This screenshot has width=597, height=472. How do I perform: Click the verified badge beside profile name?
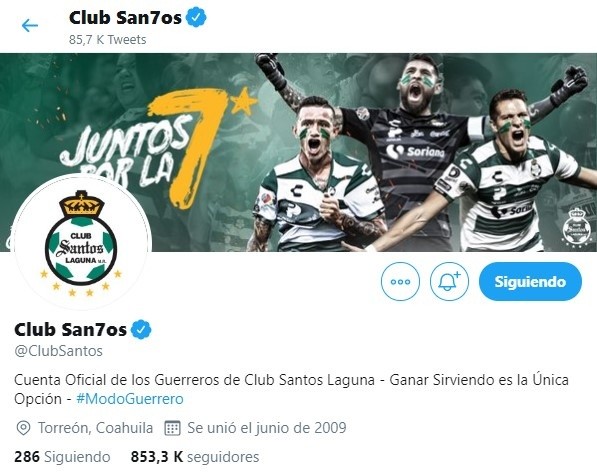[141, 330]
